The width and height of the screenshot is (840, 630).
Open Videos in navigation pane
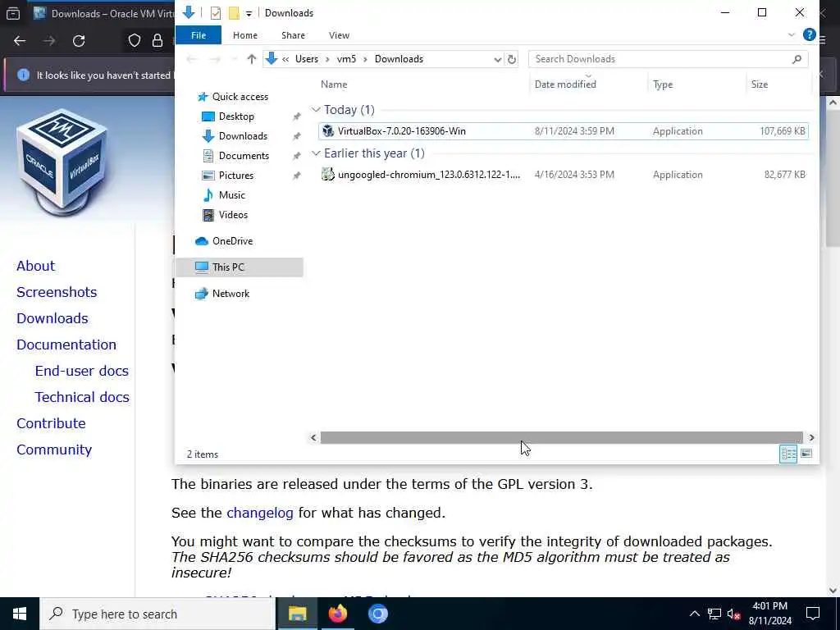(x=233, y=215)
